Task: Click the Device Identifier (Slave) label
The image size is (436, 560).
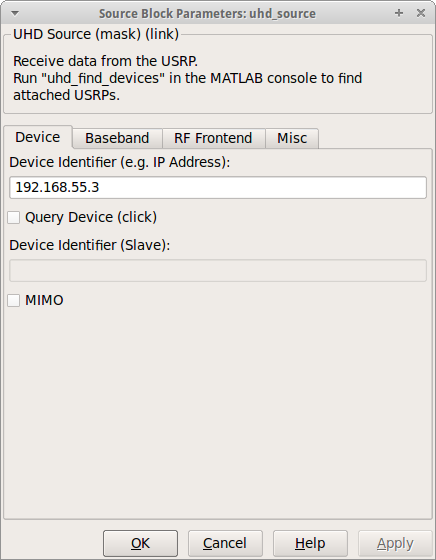Action: [x=90, y=245]
